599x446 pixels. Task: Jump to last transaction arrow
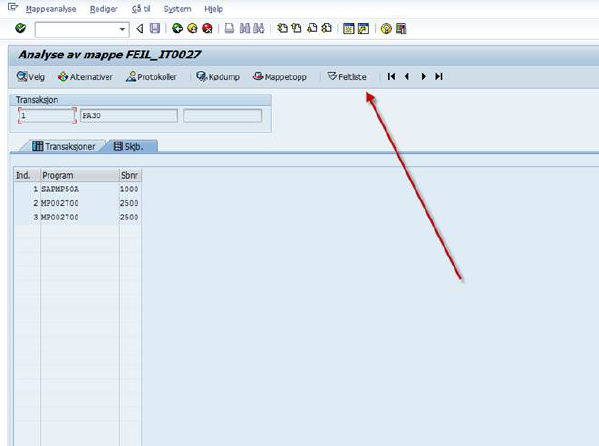click(439, 76)
